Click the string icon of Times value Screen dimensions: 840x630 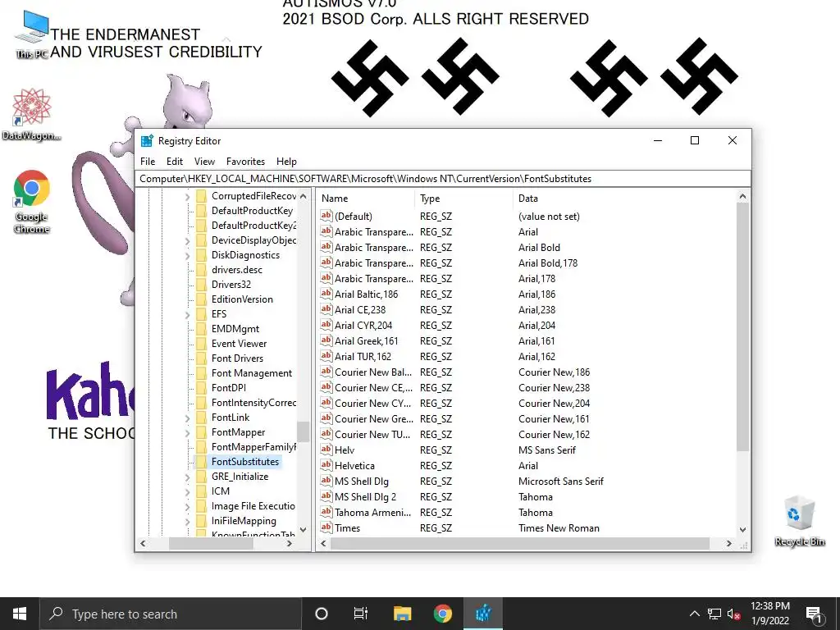326,527
